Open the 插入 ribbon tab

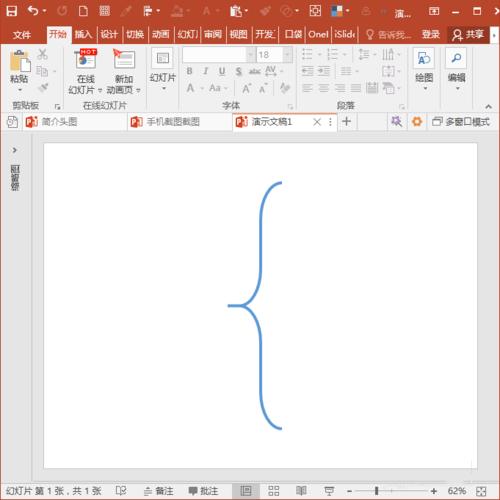83,34
